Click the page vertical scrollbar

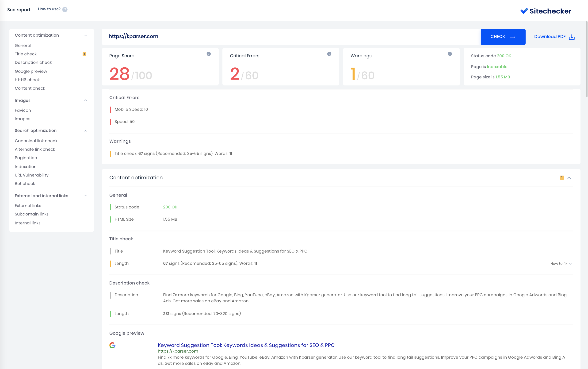point(587,59)
